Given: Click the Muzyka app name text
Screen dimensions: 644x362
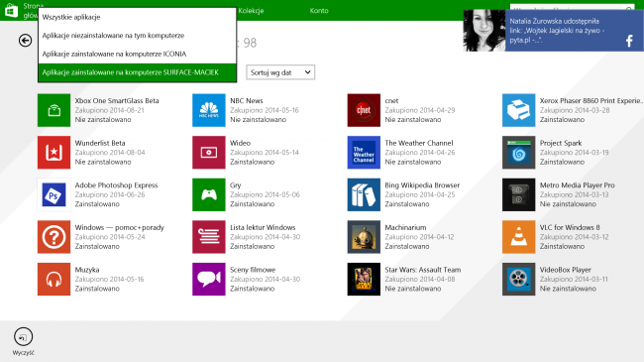Looking at the screenshot, I should coord(87,270).
